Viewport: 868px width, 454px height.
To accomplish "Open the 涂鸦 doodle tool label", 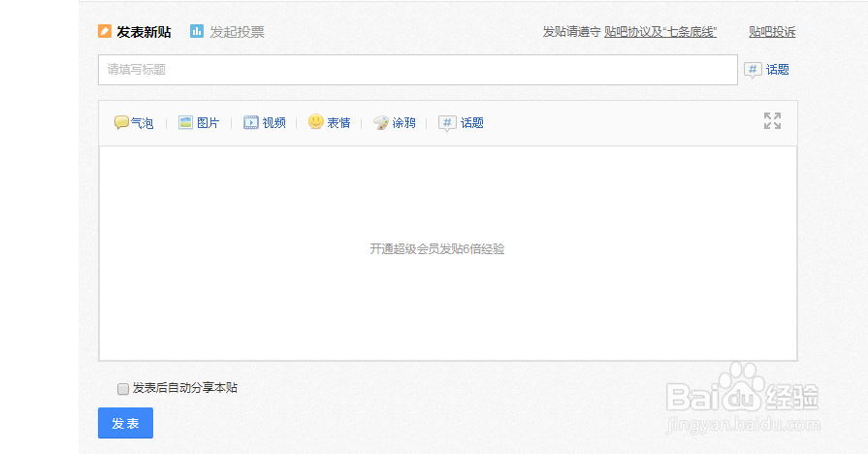I will click(404, 123).
